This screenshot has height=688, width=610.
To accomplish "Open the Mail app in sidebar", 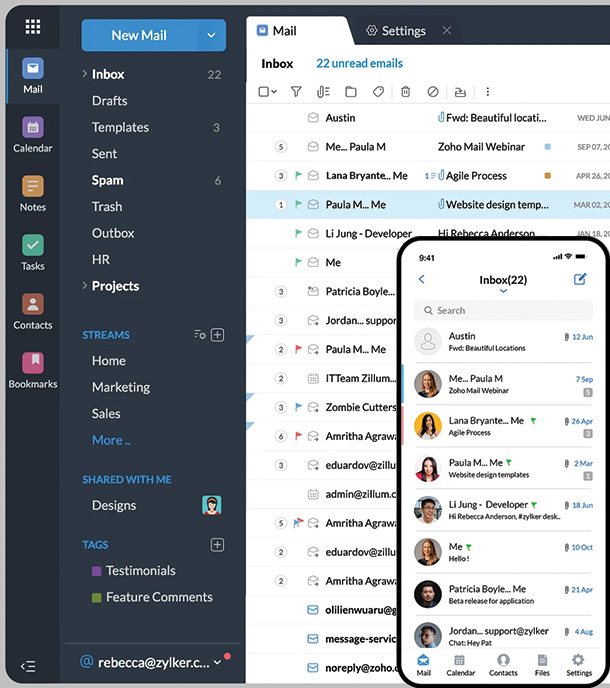I will click(x=32, y=76).
